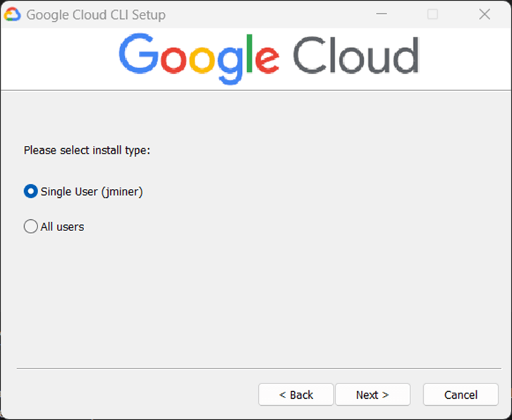Click the Google Cloud icon in title bar

pos(13,14)
